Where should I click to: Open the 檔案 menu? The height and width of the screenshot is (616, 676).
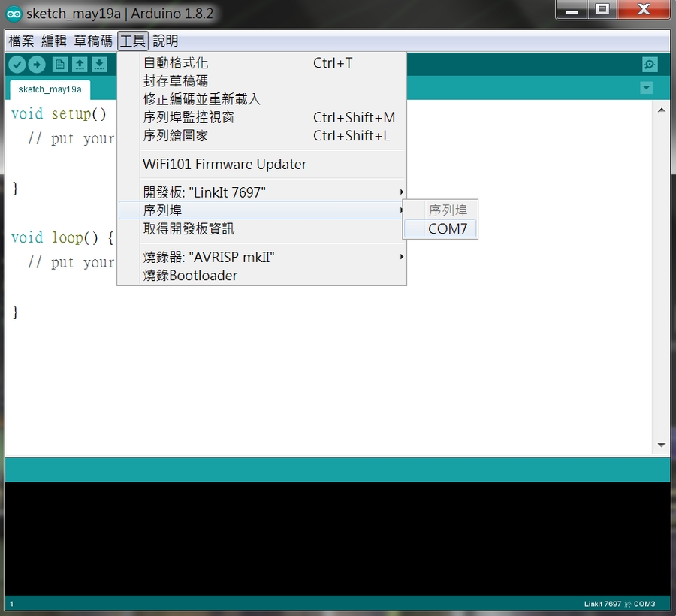(x=21, y=41)
